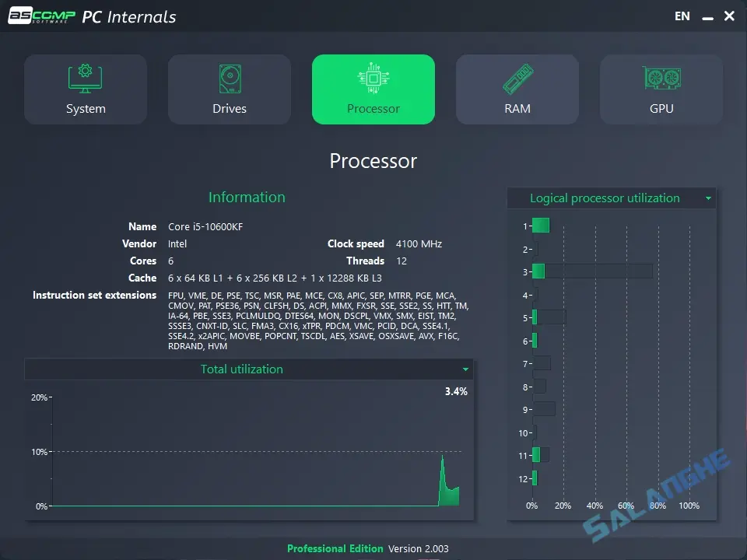Open the EN language selector
Screen dimensions: 747x560
(682, 16)
